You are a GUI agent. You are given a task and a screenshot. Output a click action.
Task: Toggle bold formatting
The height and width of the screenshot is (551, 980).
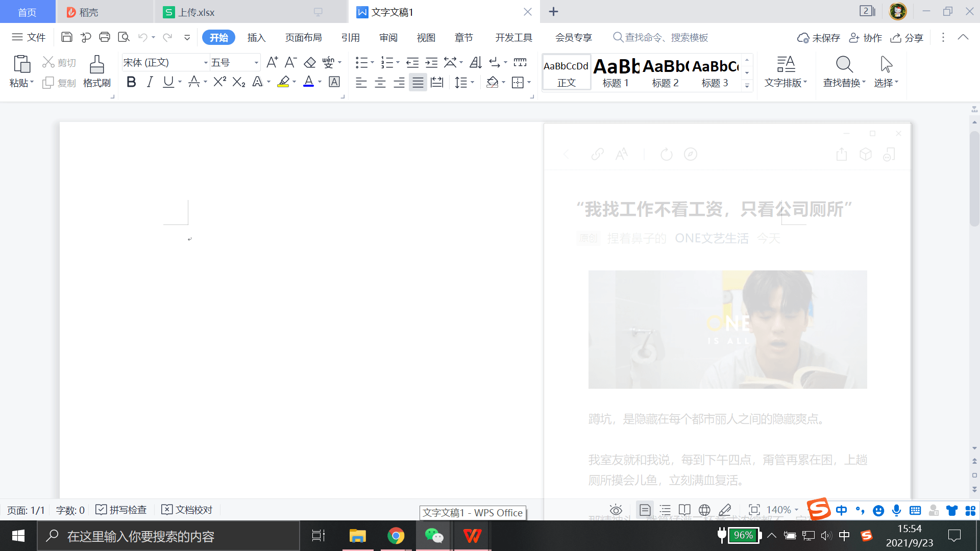click(x=131, y=82)
